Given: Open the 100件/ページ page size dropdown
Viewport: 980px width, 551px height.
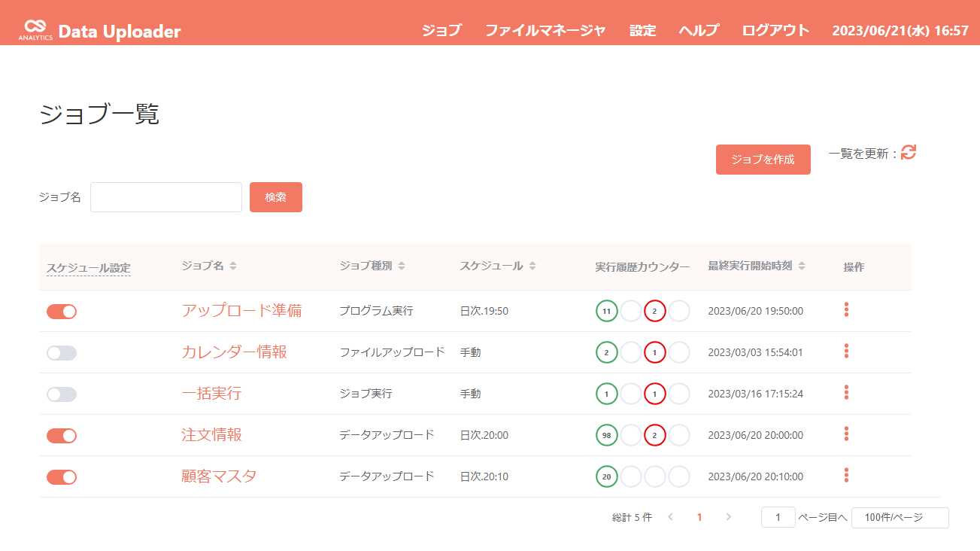Looking at the screenshot, I should [x=900, y=518].
